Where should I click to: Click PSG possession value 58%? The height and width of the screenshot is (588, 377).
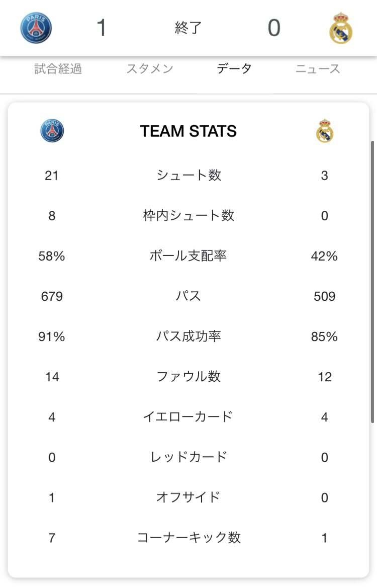[52, 256]
